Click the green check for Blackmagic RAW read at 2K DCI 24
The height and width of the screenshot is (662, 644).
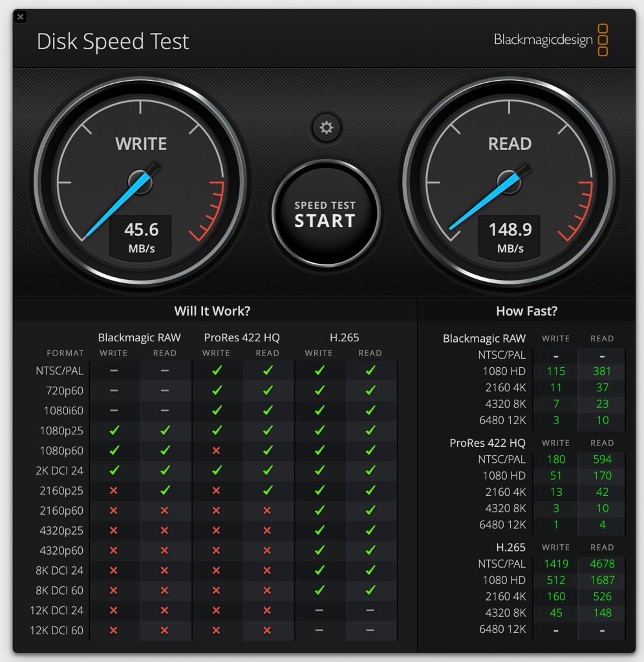[165, 470]
